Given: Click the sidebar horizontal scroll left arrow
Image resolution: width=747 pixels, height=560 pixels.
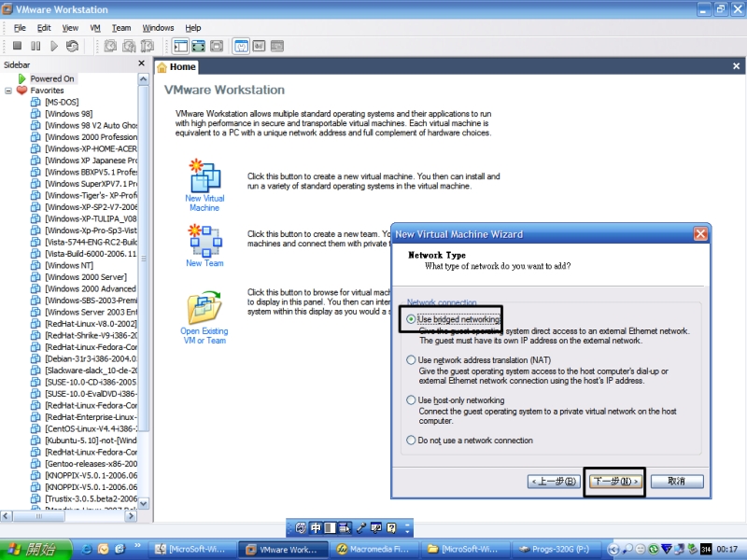Looking at the screenshot, I should (7, 516).
